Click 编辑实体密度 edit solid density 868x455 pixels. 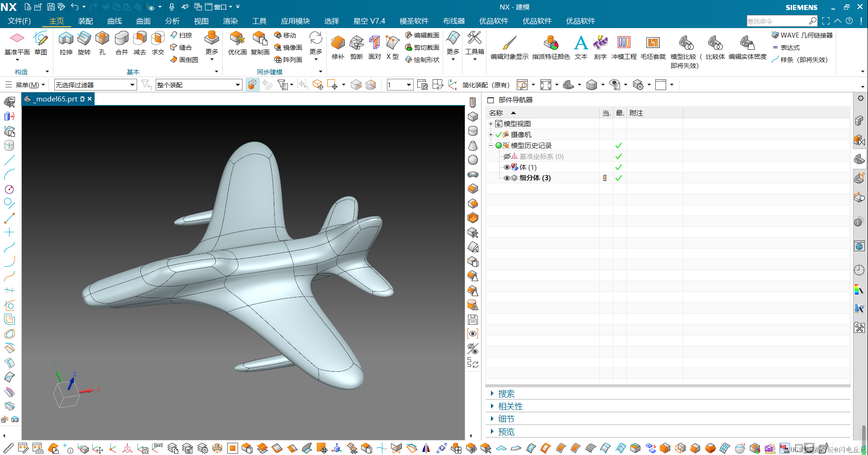[748, 48]
